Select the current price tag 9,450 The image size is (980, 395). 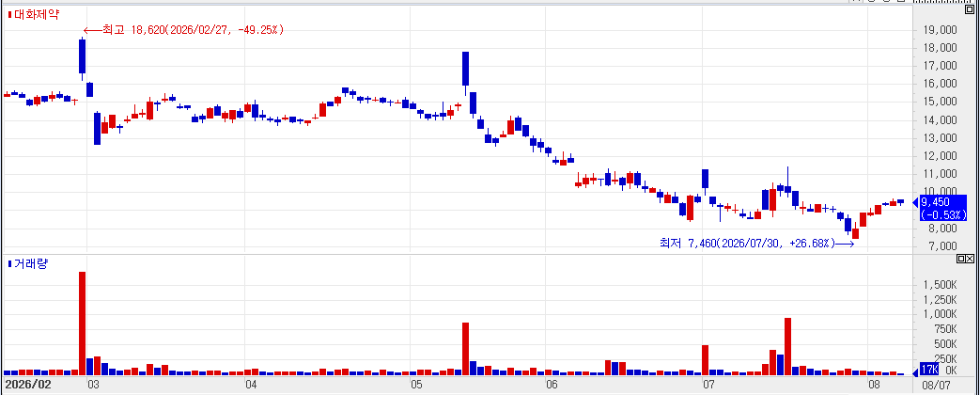click(943, 208)
